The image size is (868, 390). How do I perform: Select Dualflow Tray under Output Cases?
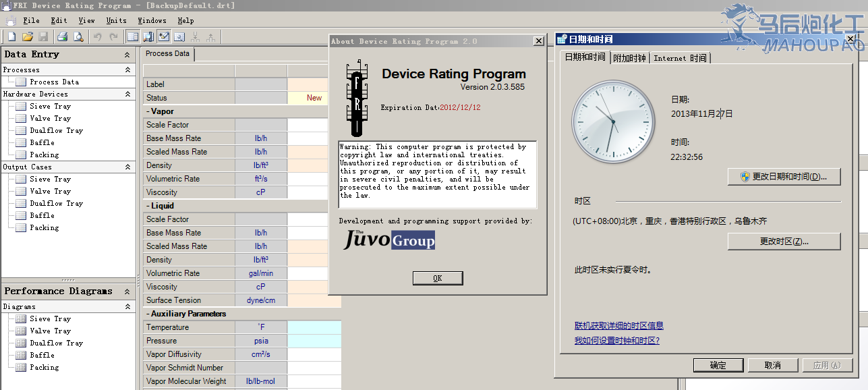coord(56,203)
